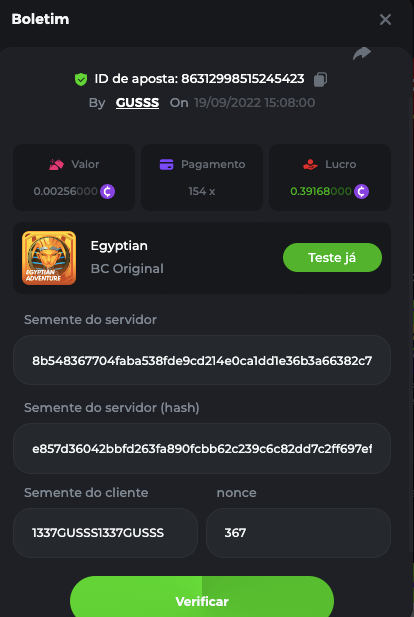Click the 154 x payout value
The image size is (414, 617).
(202, 192)
